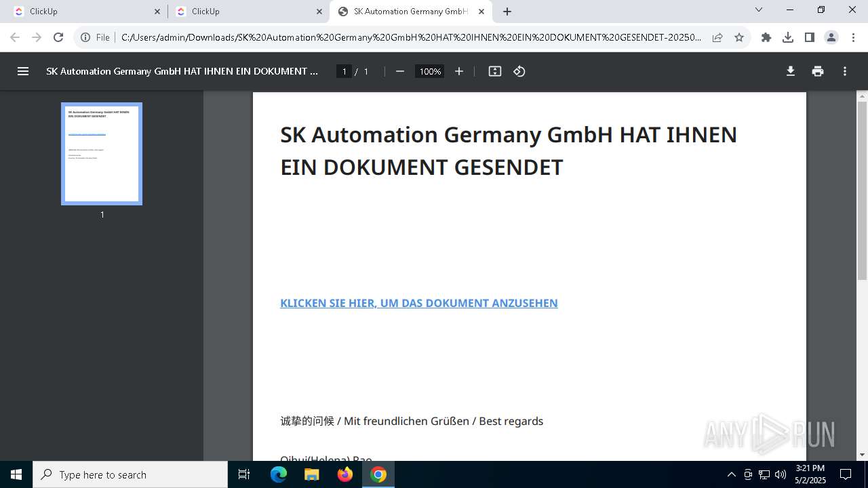
Task: Select Chrome icon on taskbar
Action: pos(378,474)
